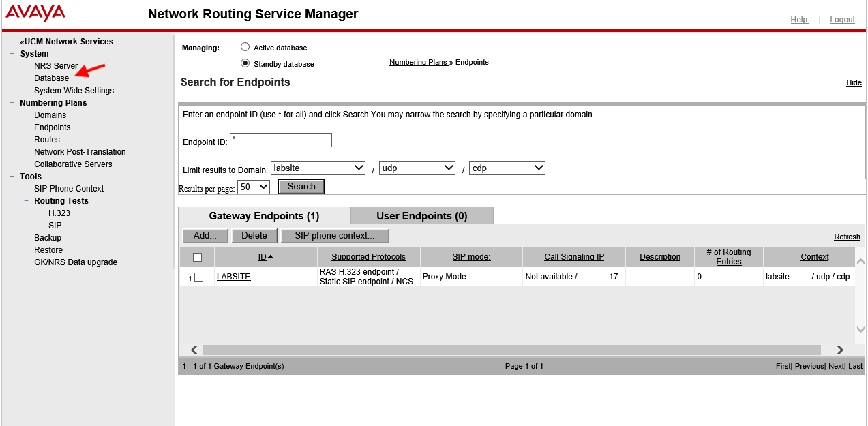Click Proxy Mode cell text
The height and width of the screenshot is (426, 868).
click(445, 277)
